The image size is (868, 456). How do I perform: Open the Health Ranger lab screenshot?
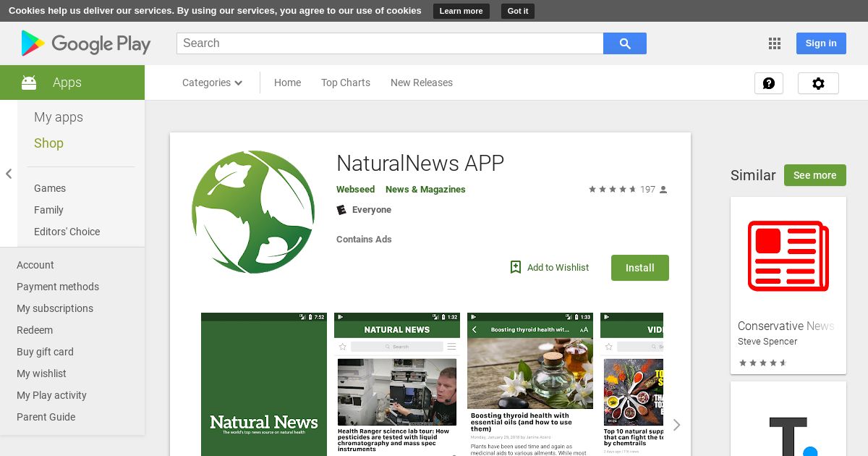[397, 384]
